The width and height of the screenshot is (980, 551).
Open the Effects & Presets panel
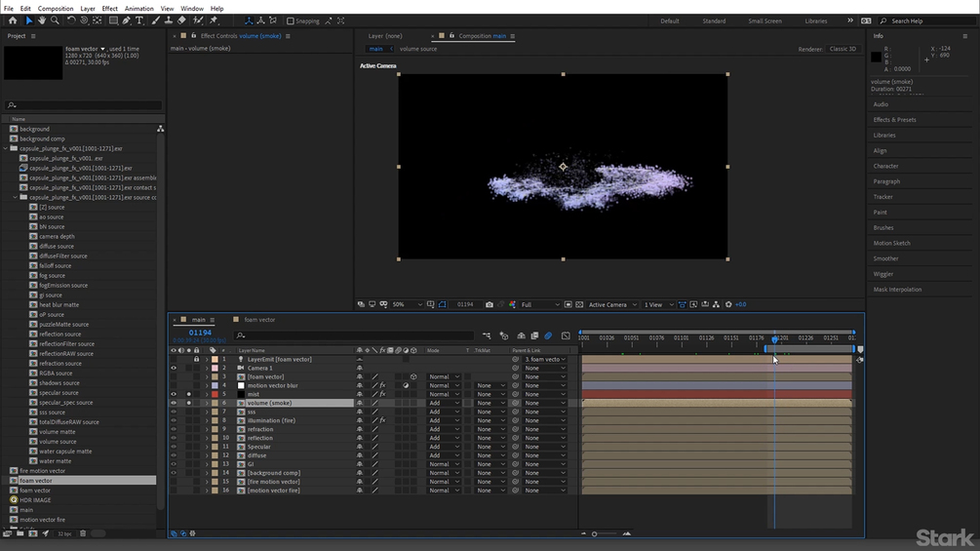tap(894, 120)
